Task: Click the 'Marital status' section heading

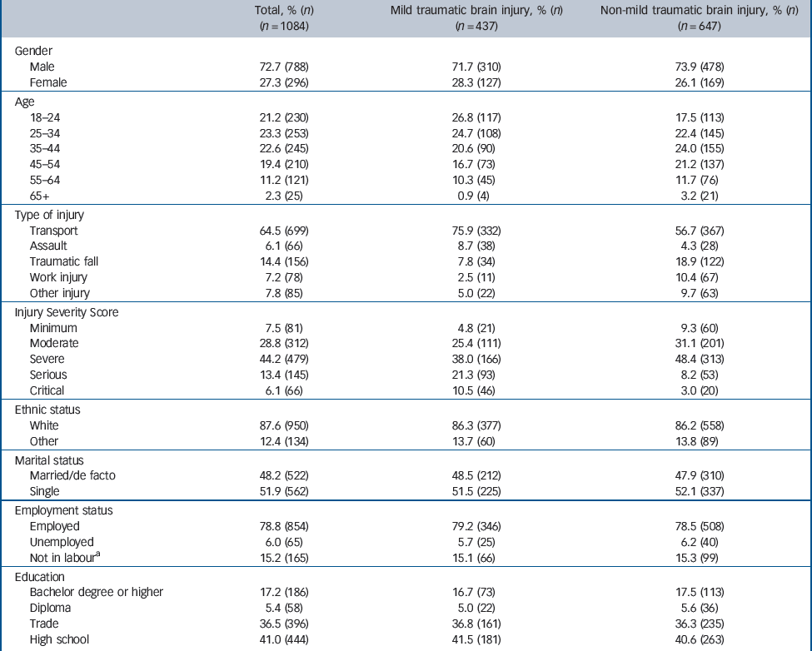Action: (49, 458)
